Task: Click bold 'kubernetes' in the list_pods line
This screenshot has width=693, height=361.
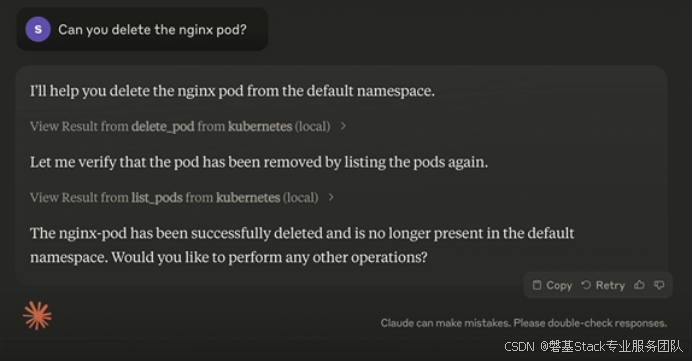Action: click(248, 198)
